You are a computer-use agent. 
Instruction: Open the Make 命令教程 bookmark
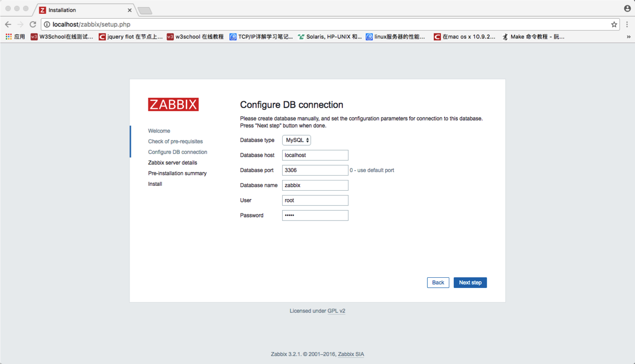click(533, 37)
